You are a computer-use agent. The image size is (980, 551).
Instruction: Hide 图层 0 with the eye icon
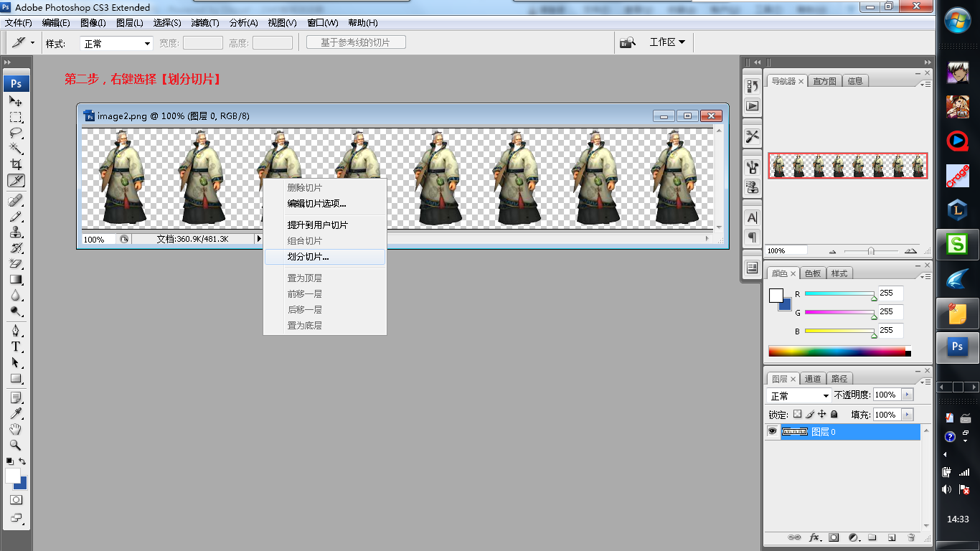click(772, 432)
